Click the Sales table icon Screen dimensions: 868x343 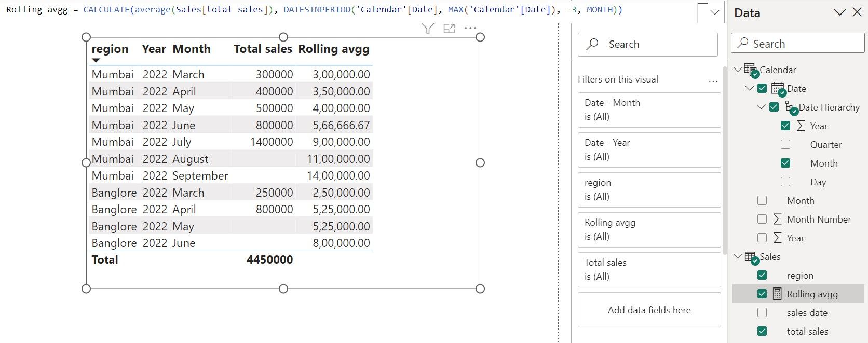[751, 257]
